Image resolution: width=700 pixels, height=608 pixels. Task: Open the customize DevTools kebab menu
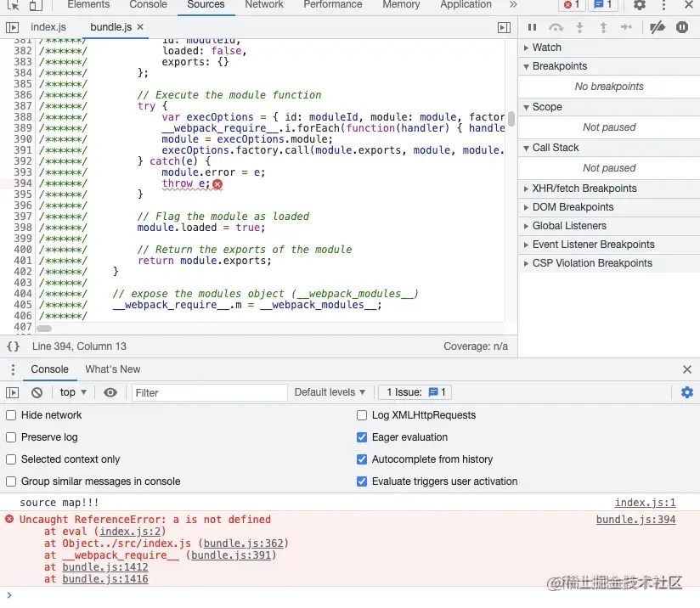663,4
